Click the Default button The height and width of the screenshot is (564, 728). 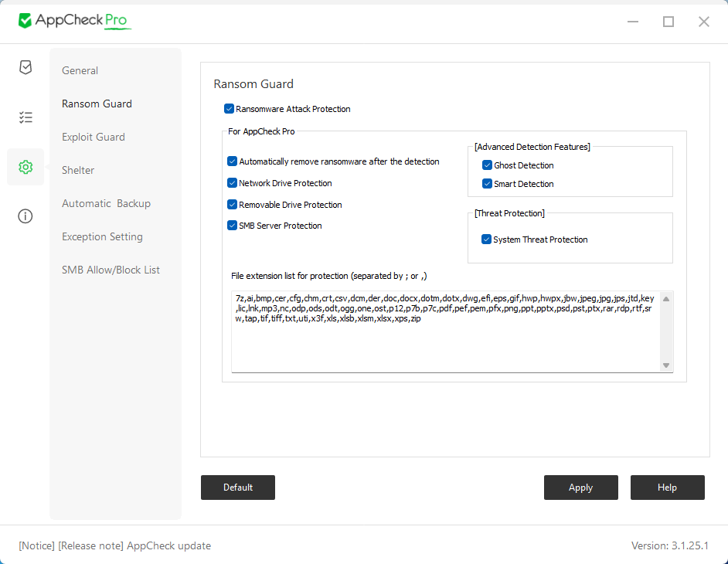pos(238,488)
